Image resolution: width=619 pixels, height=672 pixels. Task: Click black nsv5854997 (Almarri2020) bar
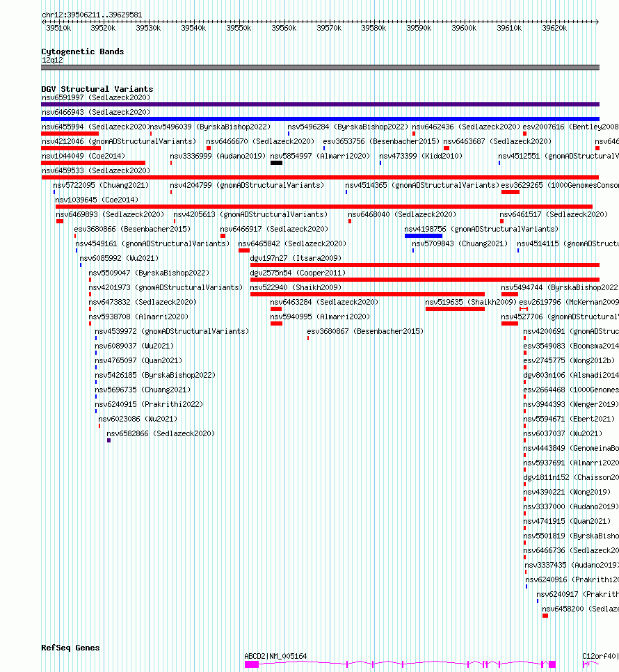pos(276,163)
